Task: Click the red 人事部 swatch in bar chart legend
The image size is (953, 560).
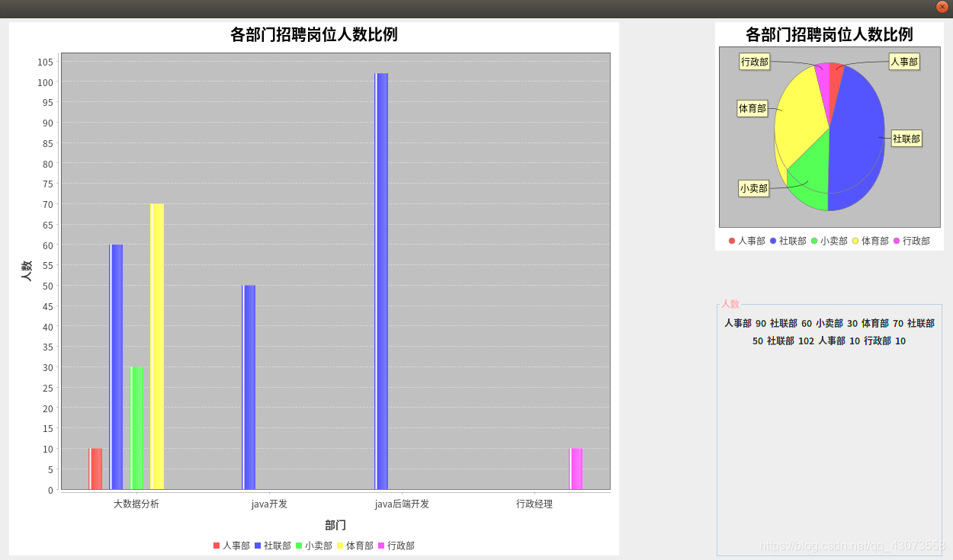Action: [x=217, y=546]
